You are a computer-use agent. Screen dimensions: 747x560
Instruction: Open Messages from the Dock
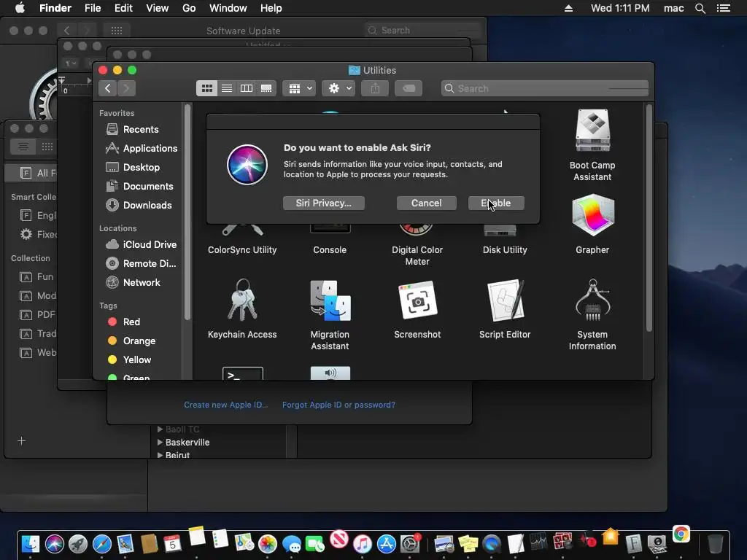click(x=291, y=544)
